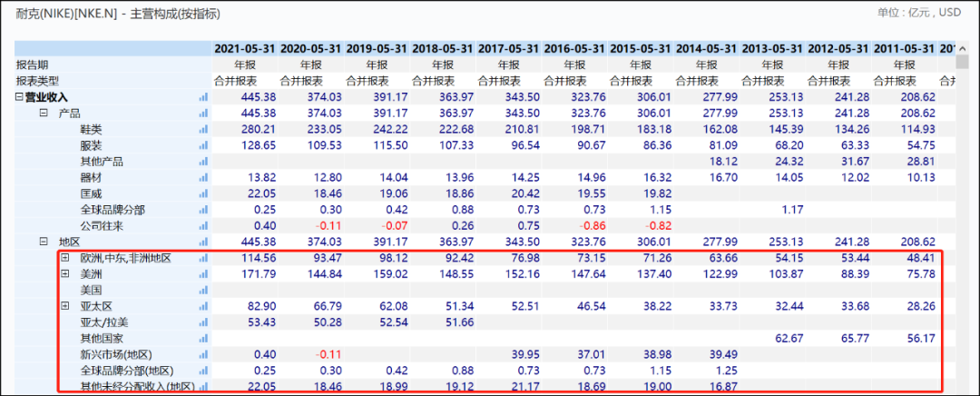Select the 2021-05-31 column header
980x396 pixels.
[244, 48]
